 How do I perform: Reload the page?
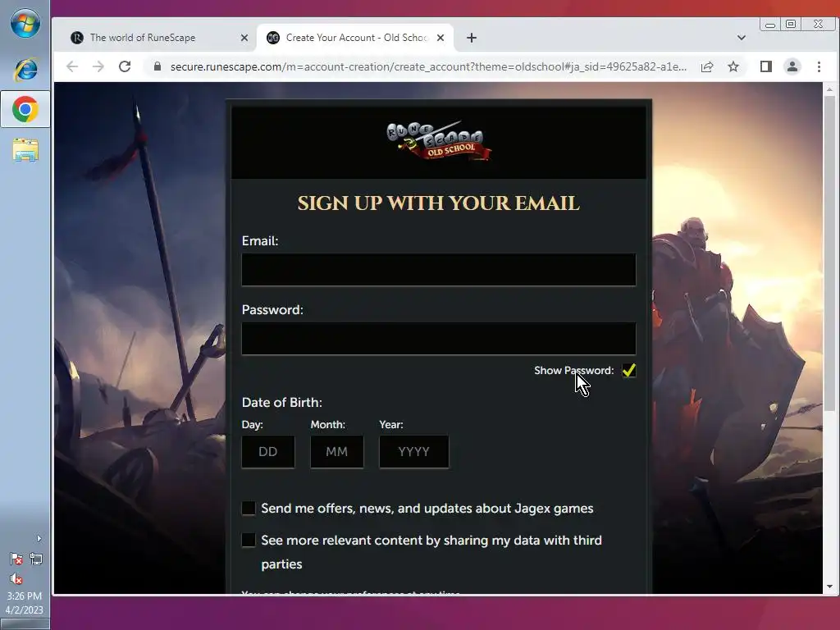click(x=125, y=66)
